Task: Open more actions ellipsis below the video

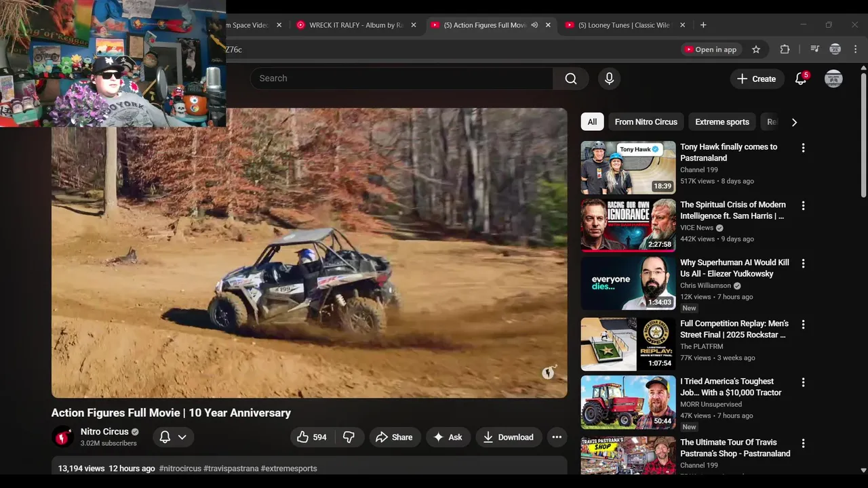Action: coord(557,437)
